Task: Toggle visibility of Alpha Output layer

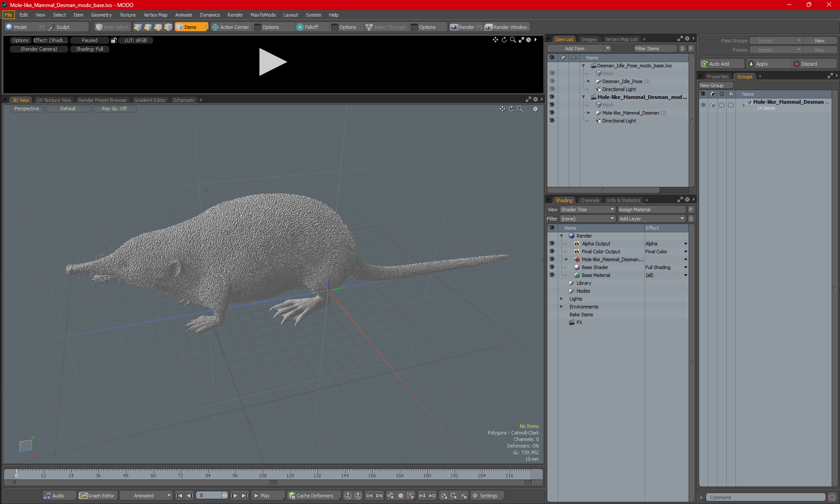Action: 552,244
